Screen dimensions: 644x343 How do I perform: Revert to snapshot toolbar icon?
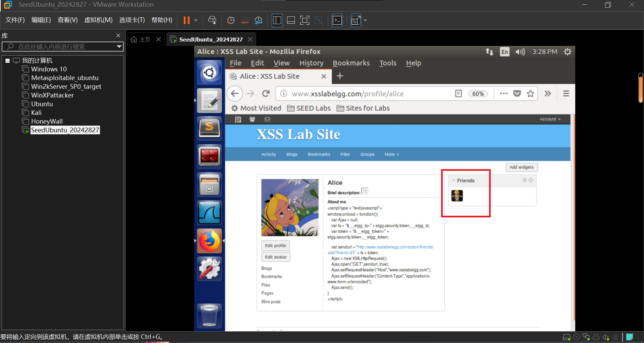point(245,20)
